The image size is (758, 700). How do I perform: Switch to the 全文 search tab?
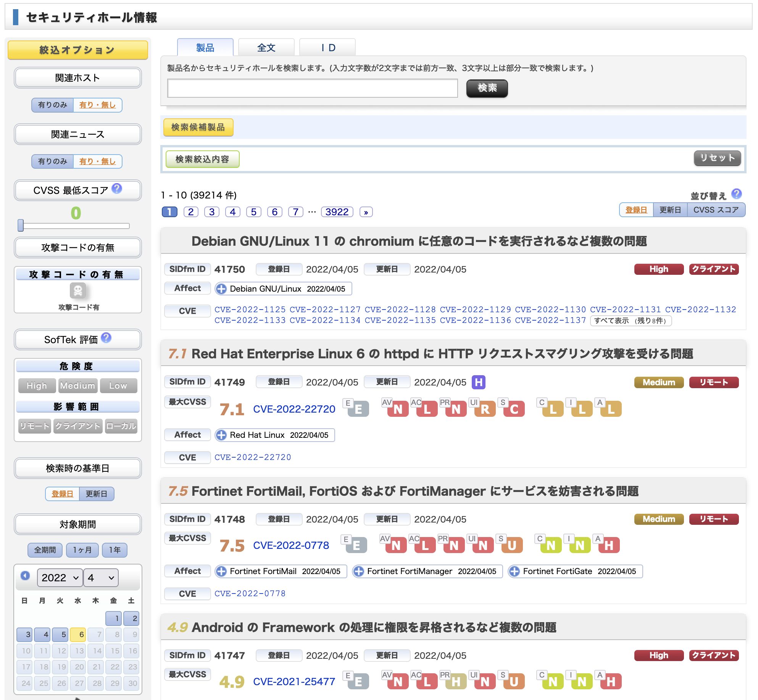coord(266,48)
